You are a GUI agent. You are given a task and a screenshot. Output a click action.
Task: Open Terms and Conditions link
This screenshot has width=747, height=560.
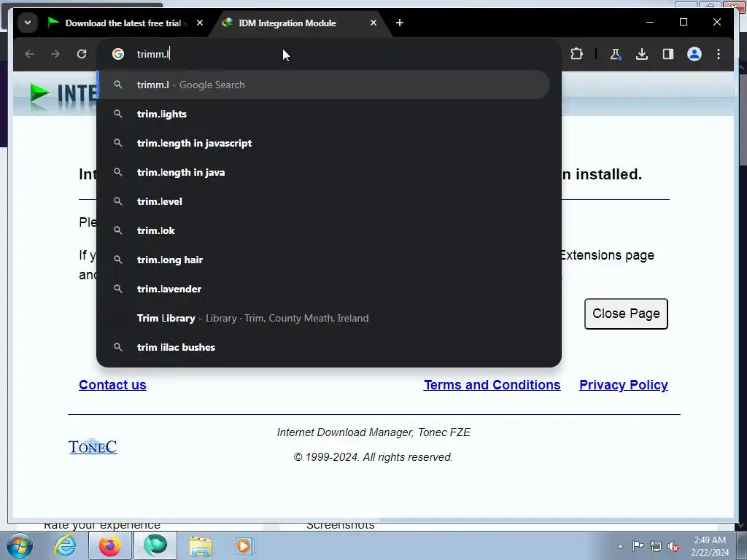pyautogui.click(x=492, y=385)
